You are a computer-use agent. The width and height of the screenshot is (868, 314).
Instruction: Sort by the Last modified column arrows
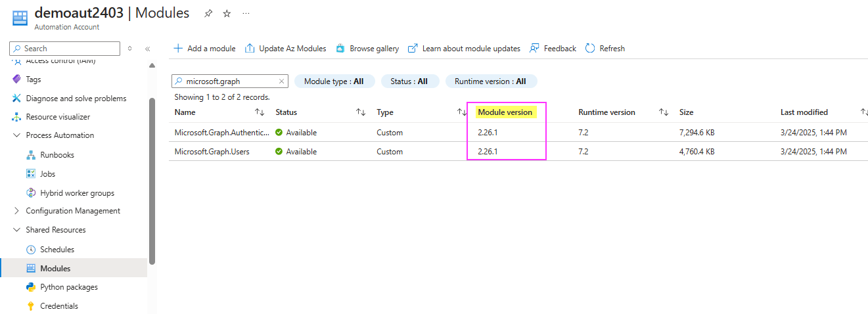tap(865, 112)
